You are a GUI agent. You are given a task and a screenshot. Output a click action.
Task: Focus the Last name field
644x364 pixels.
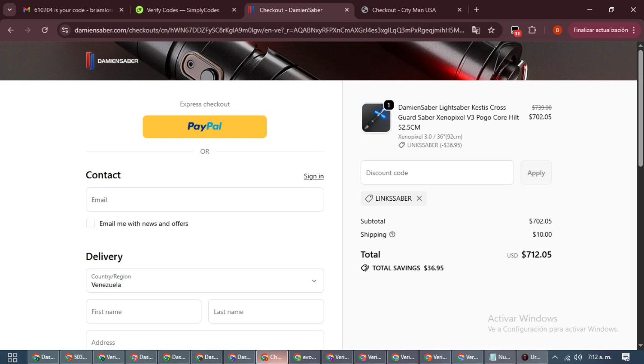click(x=266, y=312)
